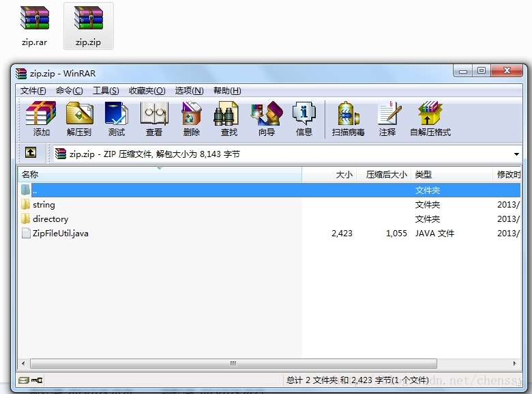Viewport: 532px width, 394px height.
Task: Open the 工具(S) menu
Action: click(x=106, y=91)
